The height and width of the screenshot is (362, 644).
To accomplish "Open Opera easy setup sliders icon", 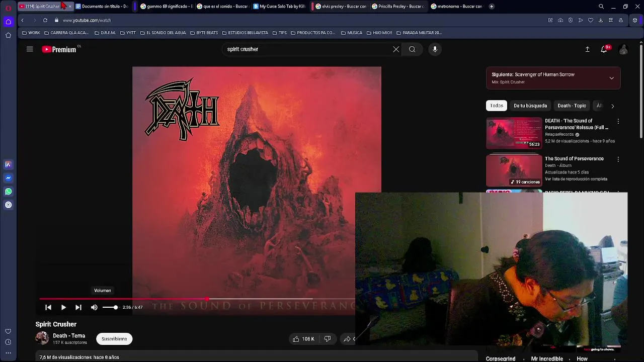I will (611, 20).
